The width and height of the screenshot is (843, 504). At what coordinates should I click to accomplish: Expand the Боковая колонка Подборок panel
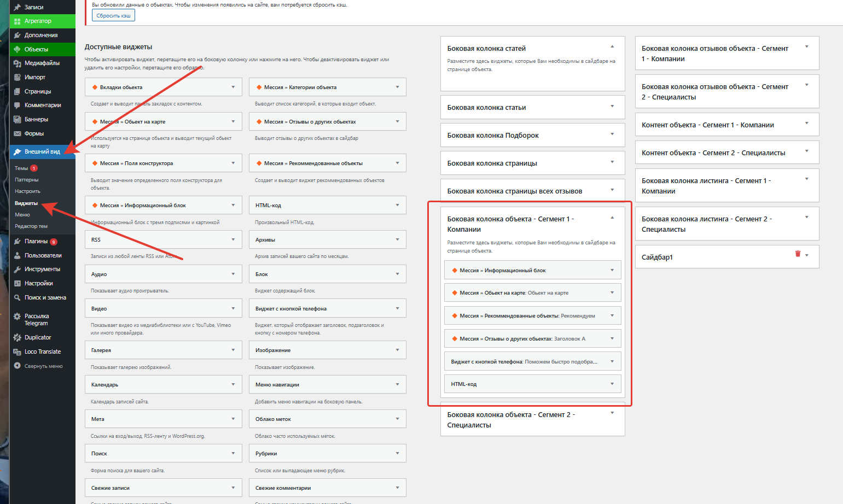612,134
